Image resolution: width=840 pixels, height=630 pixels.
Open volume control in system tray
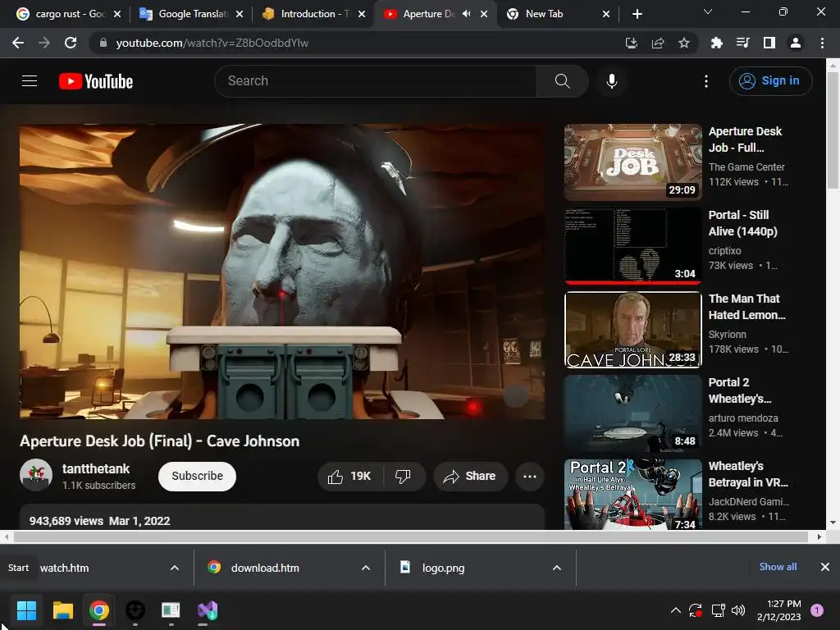738,610
